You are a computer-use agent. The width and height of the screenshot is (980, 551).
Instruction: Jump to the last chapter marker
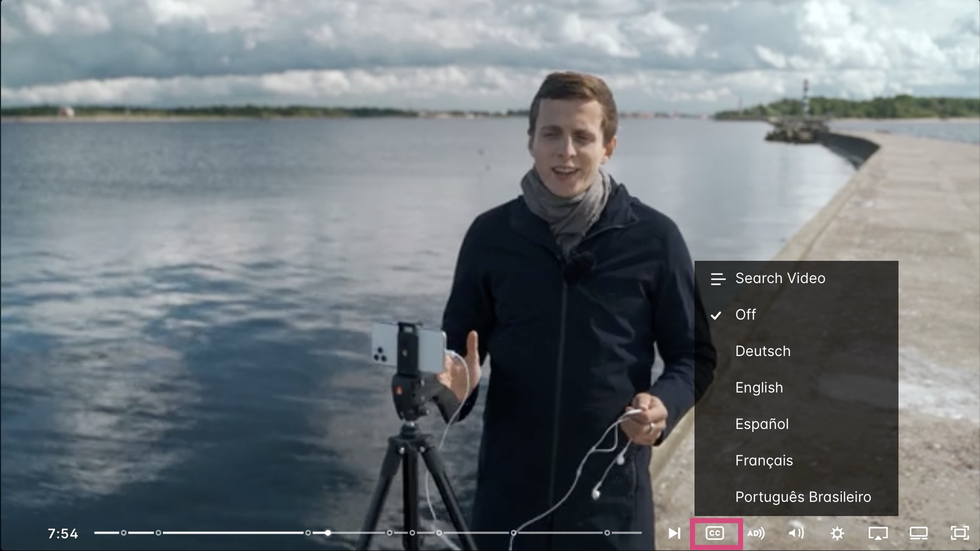coord(607,533)
